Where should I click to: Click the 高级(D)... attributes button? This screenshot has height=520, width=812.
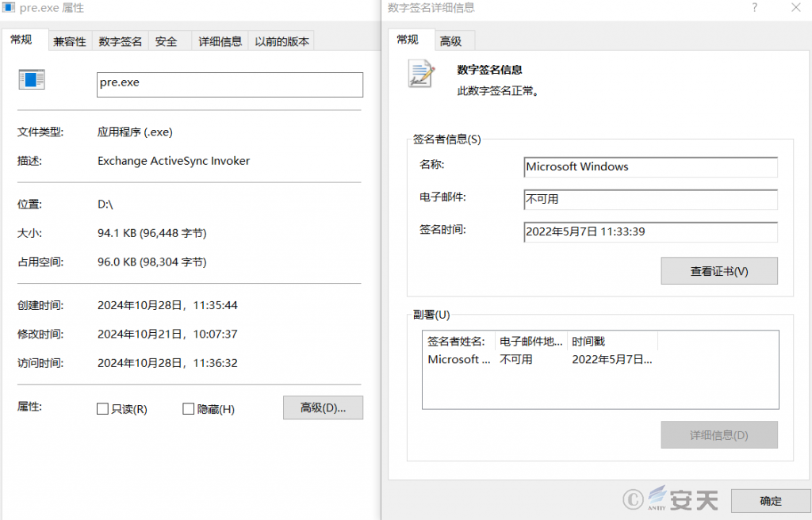(324, 407)
